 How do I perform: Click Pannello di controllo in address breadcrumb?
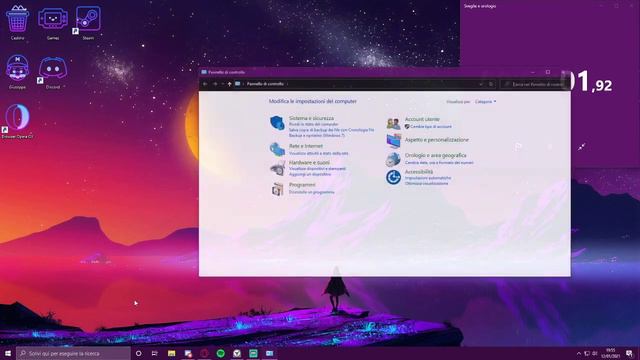[265, 84]
